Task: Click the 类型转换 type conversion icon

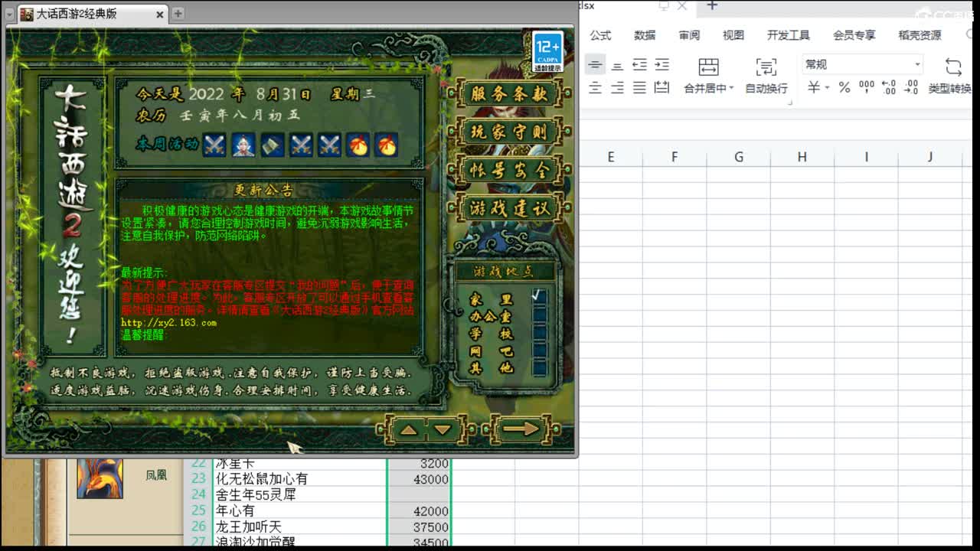Action: [953, 67]
